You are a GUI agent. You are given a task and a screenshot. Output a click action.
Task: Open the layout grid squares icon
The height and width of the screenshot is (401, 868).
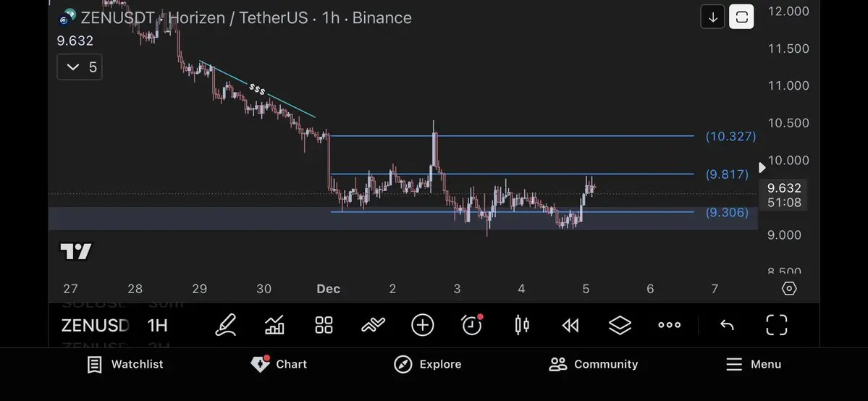(x=324, y=325)
